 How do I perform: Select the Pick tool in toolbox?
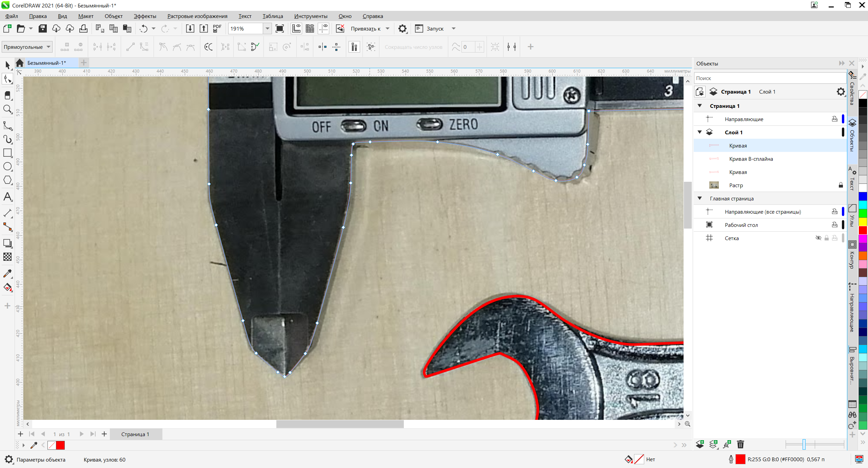point(7,65)
